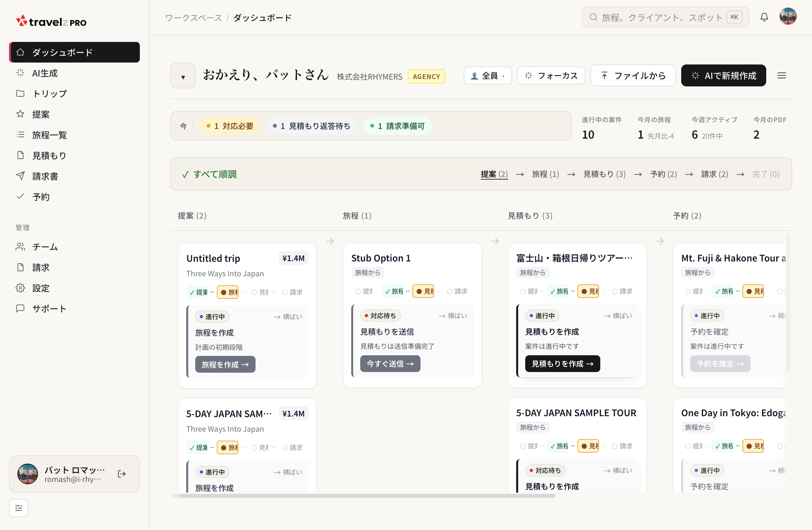Expand the dropdown arrow beside おかえり heading

[183, 76]
